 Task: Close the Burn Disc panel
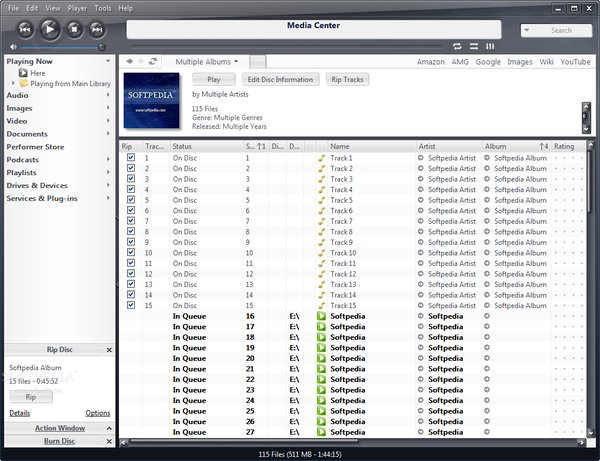[x=109, y=441]
